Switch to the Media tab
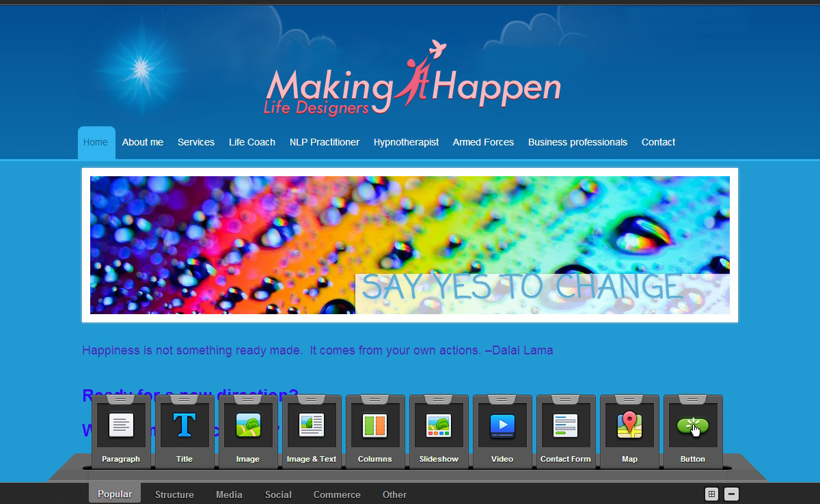Viewport: 820px width, 504px height. tap(229, 494)
